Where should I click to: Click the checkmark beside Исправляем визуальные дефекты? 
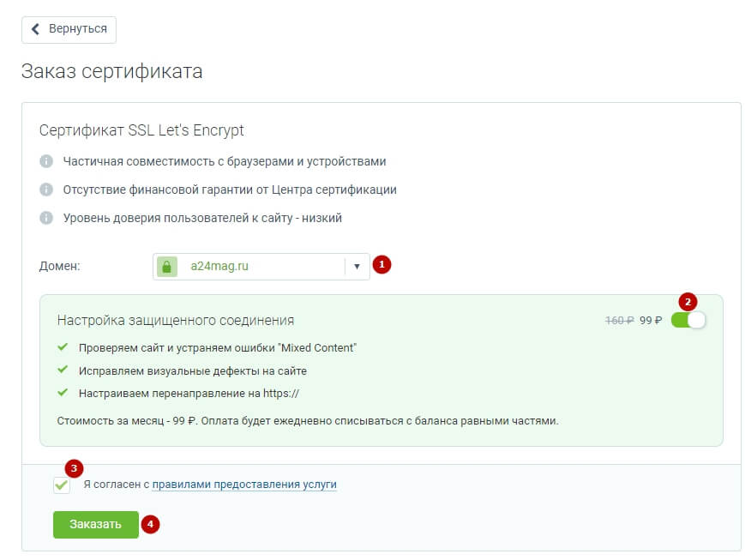click(x=63, y=370)
